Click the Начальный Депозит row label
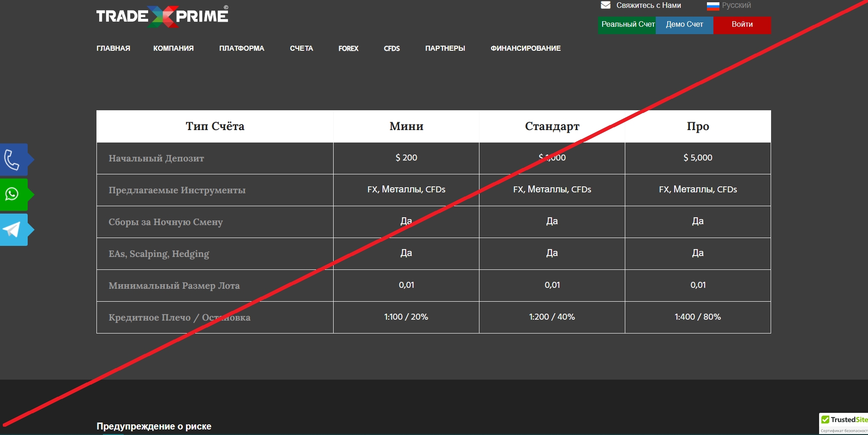The image size is (868, 435). coord(156,158)
